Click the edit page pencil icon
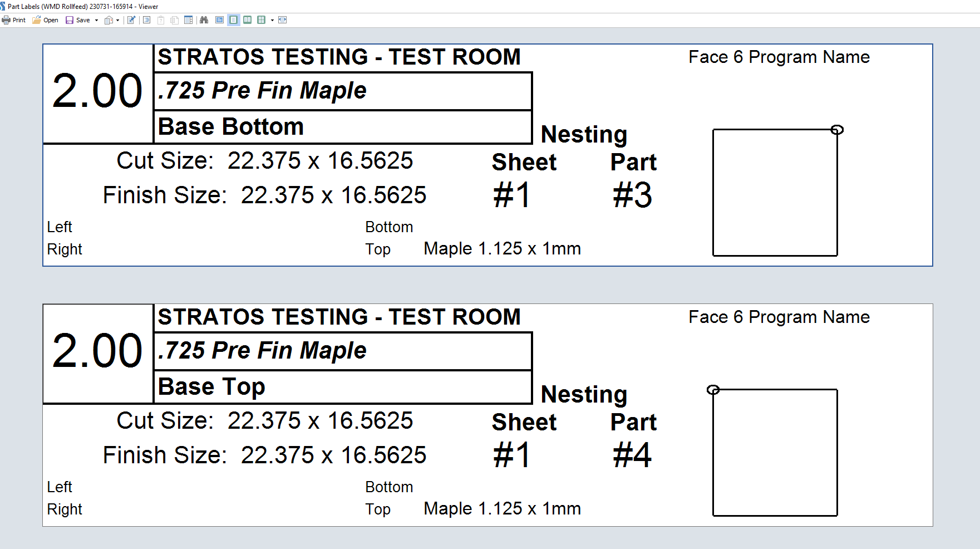 click(x=131, y=20)
